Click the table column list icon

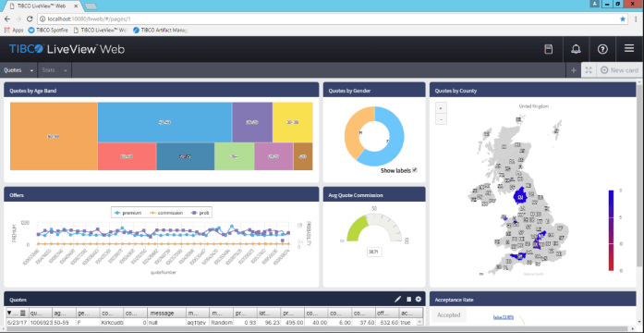coord(23,313)
